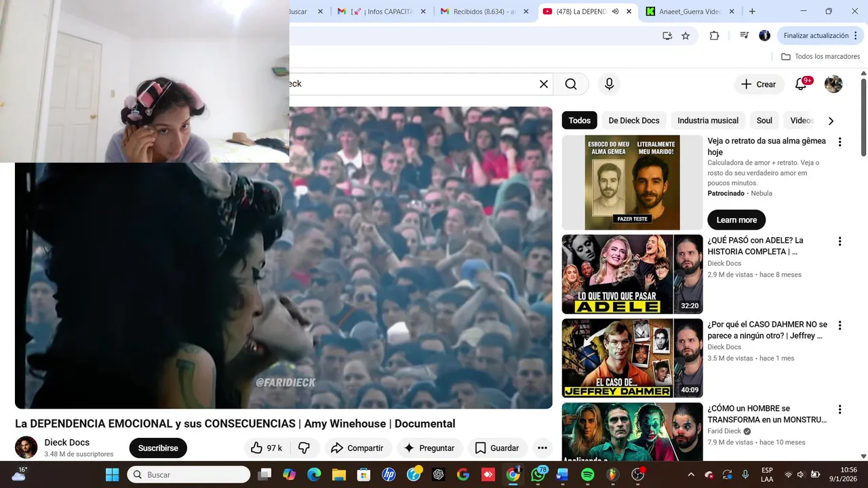Open ESP LAA keyboard language switcher
868x488 pixels.
tap(767, 474)
